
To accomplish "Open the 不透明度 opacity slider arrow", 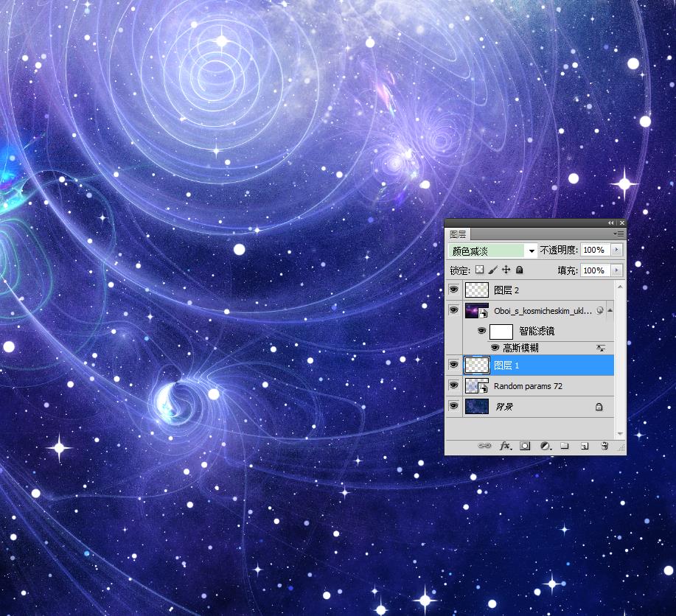I will click(616, 250).
